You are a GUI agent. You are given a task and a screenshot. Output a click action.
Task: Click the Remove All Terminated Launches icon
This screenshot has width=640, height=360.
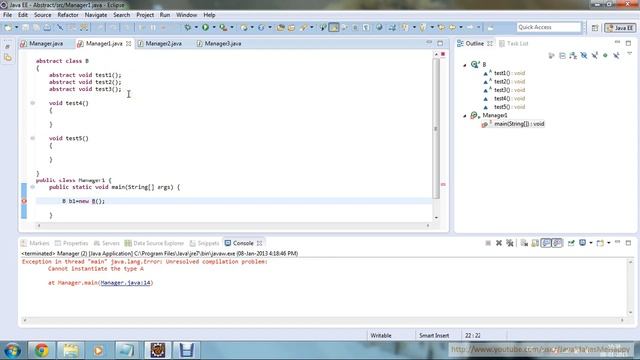pyautogui.click(x=509, y=243)
